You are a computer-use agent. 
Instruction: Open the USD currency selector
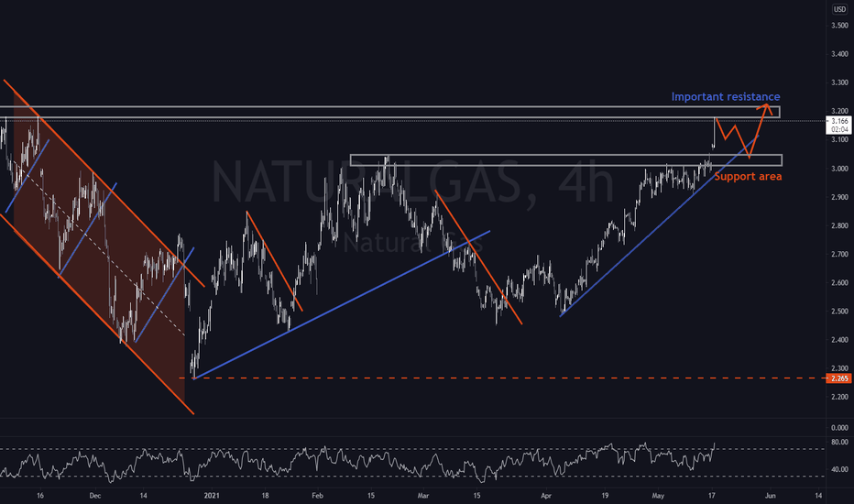click(839, 9)
